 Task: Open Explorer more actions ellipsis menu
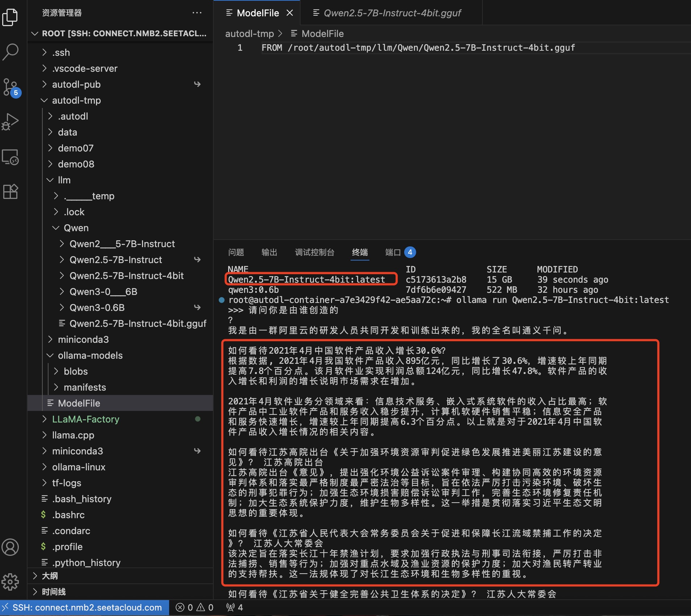[x=197, y=13]
